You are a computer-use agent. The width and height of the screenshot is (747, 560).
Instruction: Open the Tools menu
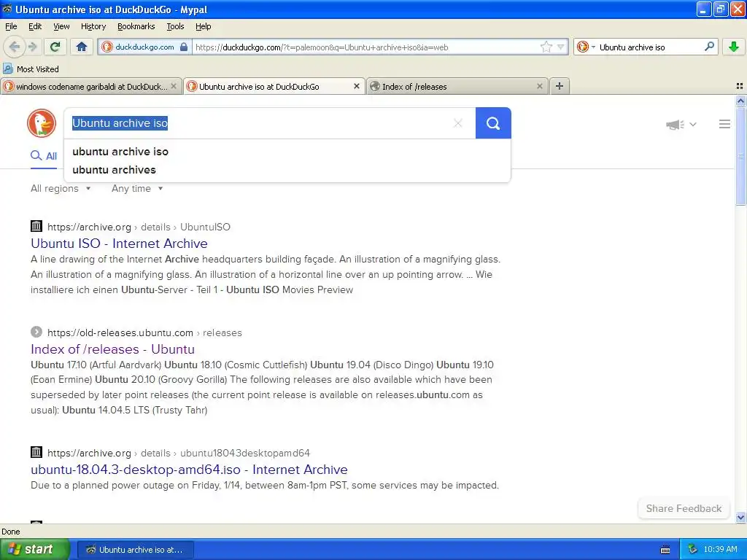point(175,26)
